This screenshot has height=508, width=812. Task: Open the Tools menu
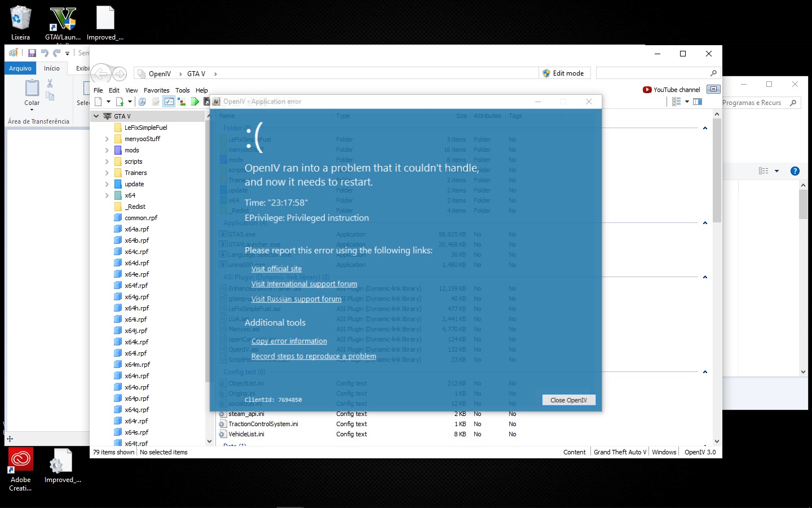[x=182, y=90]
